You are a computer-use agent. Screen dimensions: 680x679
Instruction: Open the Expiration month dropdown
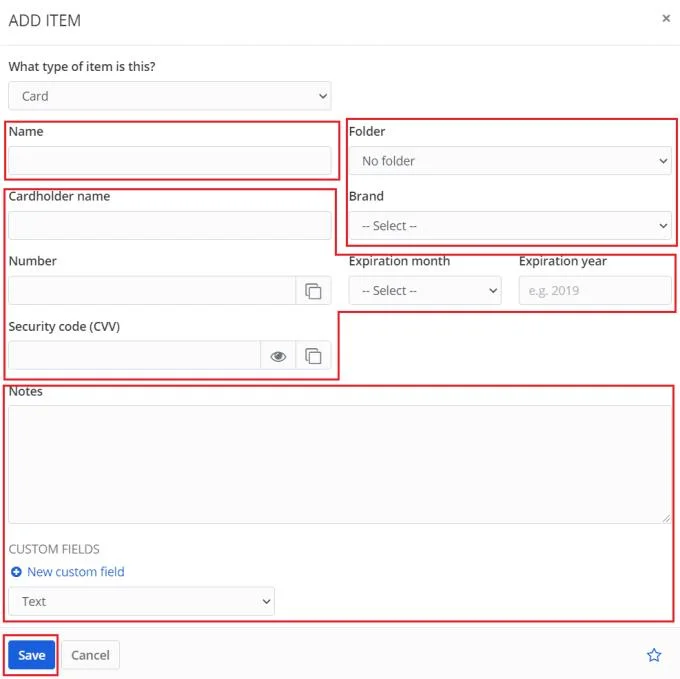point(425,291)
